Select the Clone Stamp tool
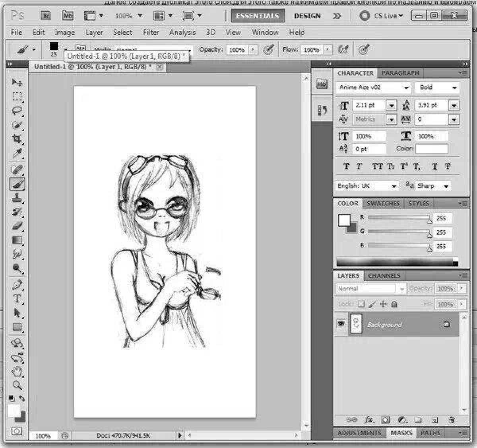 click(17, 198)
